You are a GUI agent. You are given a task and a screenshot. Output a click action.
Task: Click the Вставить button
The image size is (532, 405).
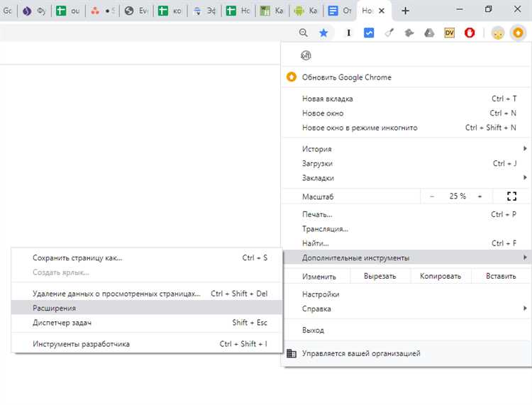501,276
